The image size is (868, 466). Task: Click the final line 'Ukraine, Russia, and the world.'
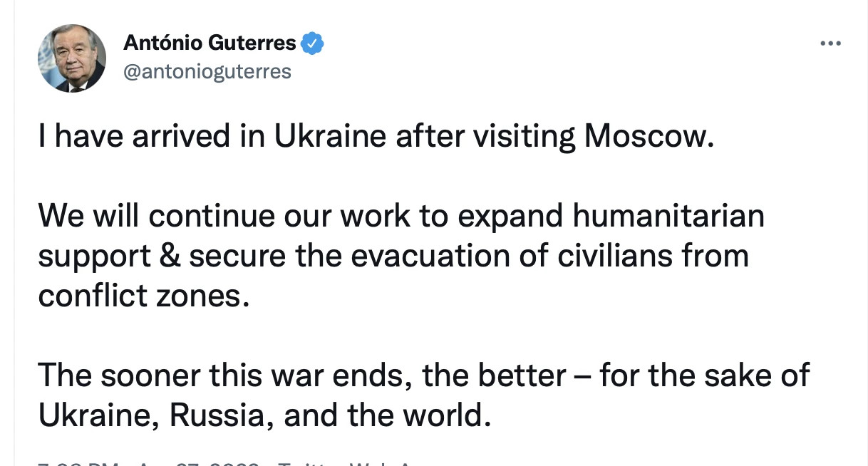coord(264,415)
